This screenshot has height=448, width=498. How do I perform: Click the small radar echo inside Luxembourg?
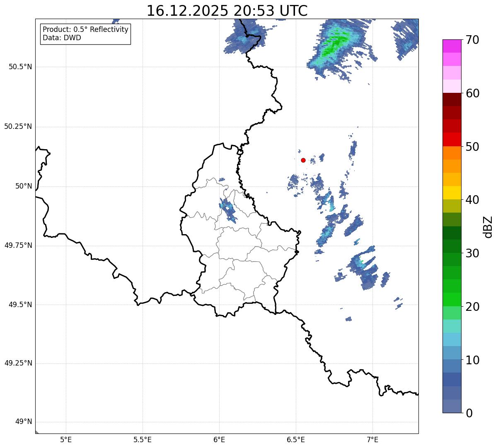tap(228, 211)
